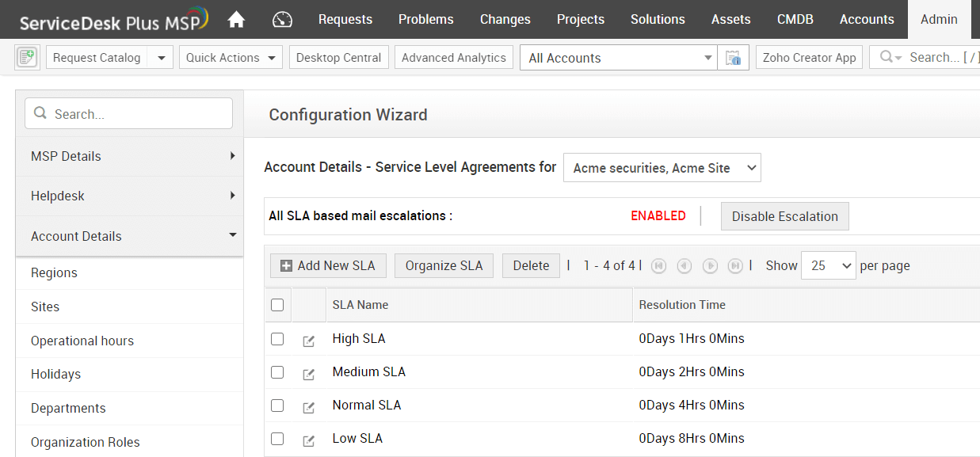Viewport: 980px width, 457px height.
Task: Click the sidebar Search field
Action: pos(129,114)
